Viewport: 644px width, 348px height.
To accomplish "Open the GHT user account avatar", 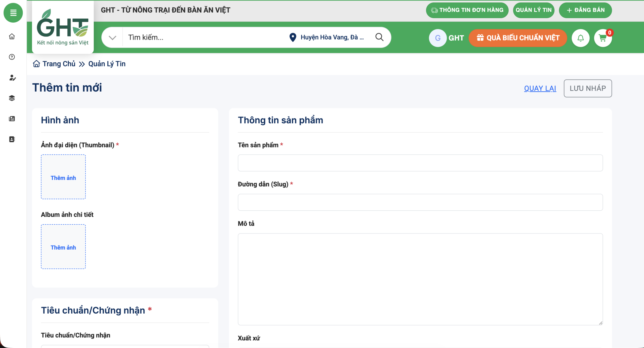I will [437, 38].
